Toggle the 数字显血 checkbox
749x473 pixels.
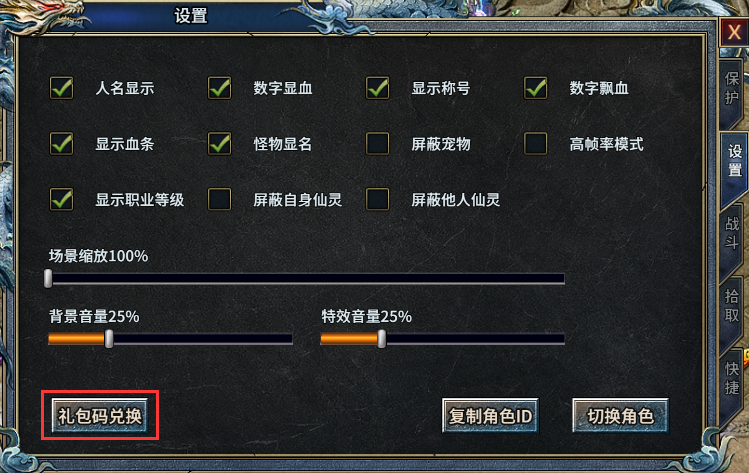[220, 88]
